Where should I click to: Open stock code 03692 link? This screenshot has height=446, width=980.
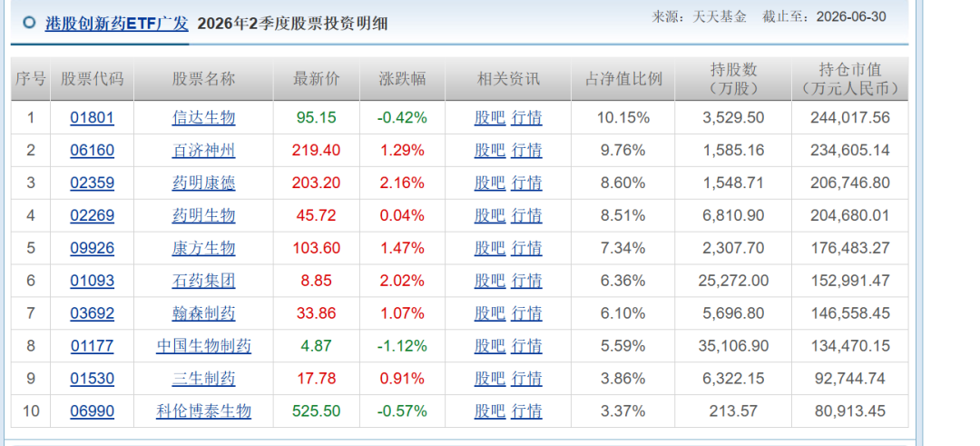click(92, 313)
